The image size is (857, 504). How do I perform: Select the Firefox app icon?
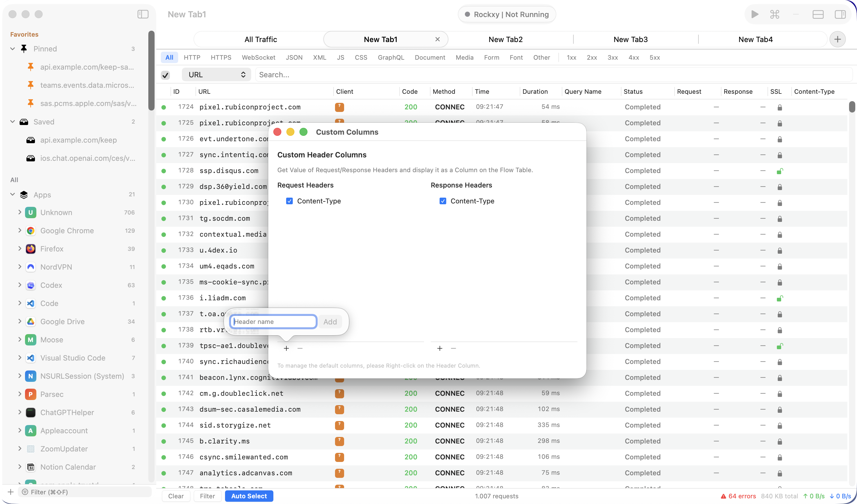[x=31, y=249]
